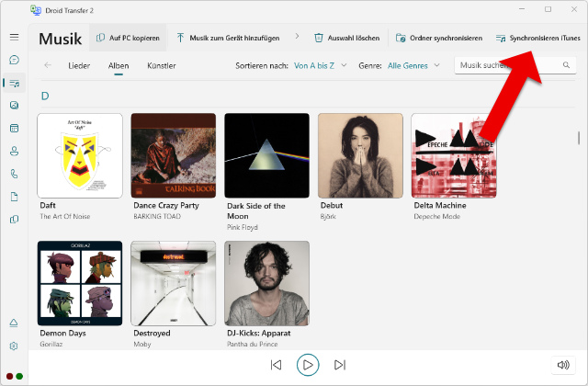Open the volume speaker control

563,365
